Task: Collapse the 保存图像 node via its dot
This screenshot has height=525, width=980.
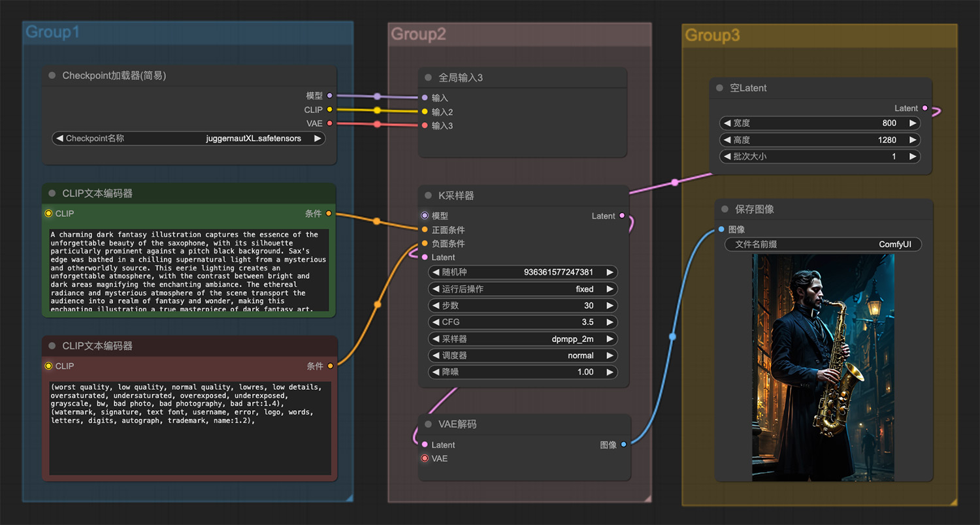Action: 725,209
